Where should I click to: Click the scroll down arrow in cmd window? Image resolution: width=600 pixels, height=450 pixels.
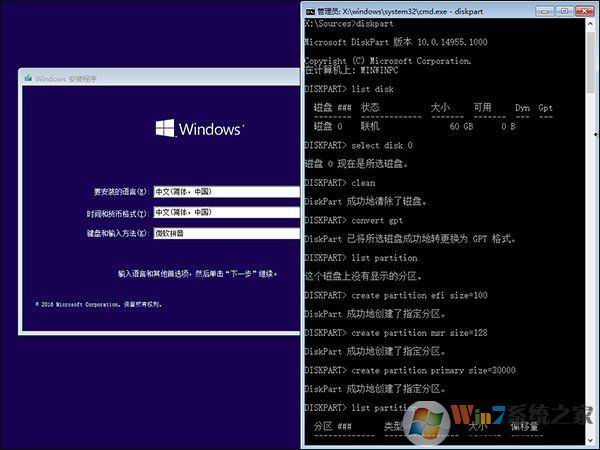point(590,440)
